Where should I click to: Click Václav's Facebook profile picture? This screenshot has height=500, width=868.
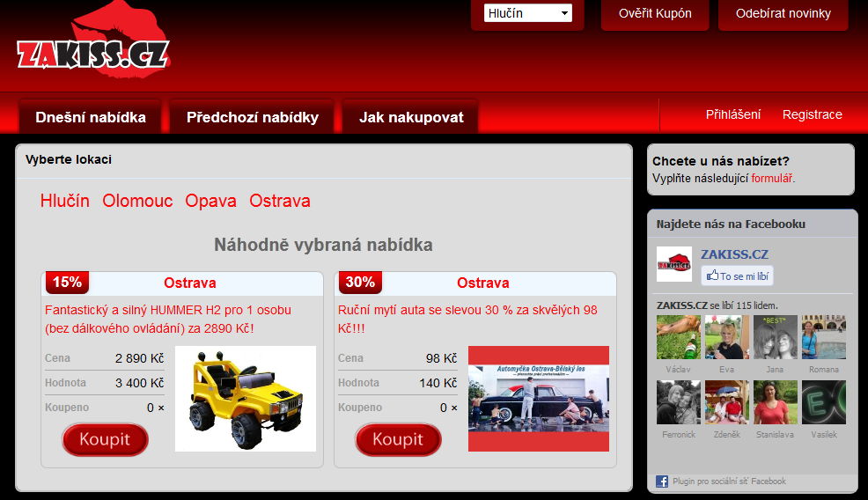(679, 337)
